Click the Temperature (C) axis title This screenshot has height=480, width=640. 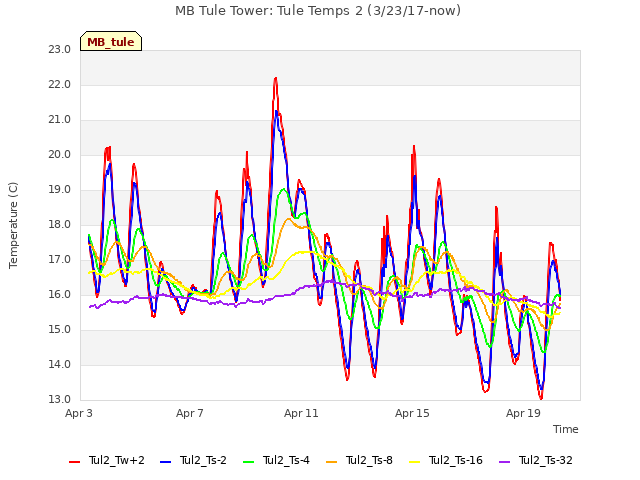13,225
